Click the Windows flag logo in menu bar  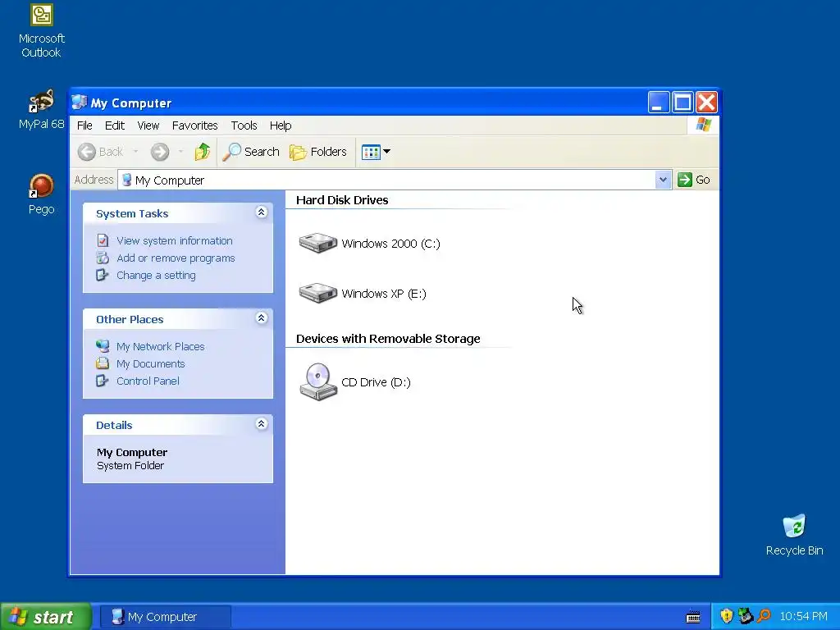click(703, 126)
